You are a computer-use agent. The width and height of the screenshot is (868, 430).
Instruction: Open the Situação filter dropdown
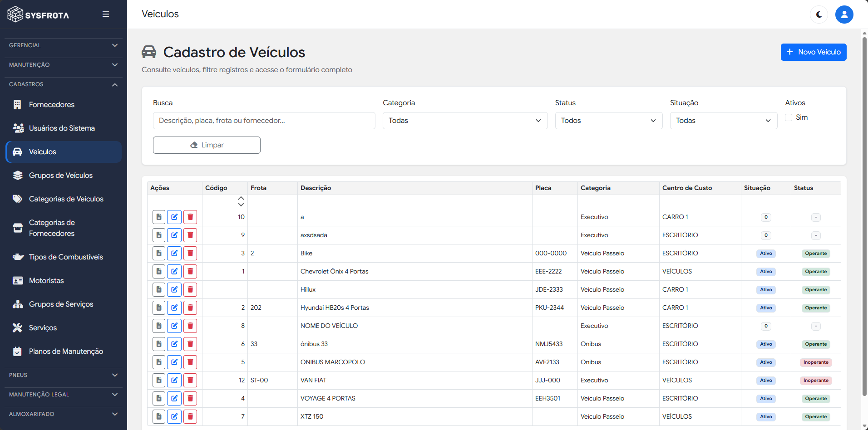pos(724,121)
